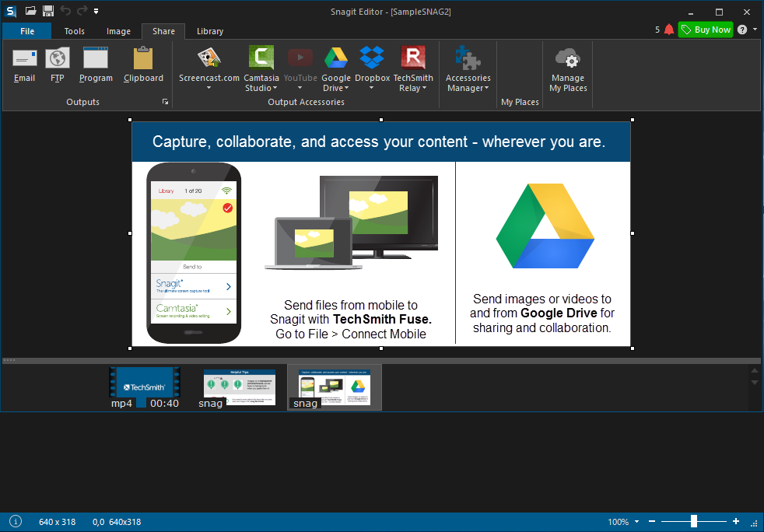Image resolution: width=764 pixels, height=532 pixels.
Task: Expand the Screencast.com dropdown arrow
Action: tap(209, 88)
